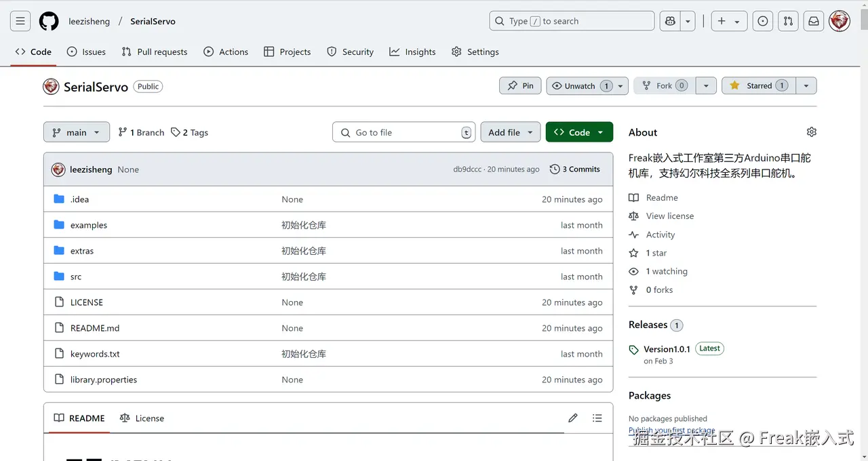Open Readme link in About sidebar
Screen dimensions: 868x461
click(x=654, y=197)
